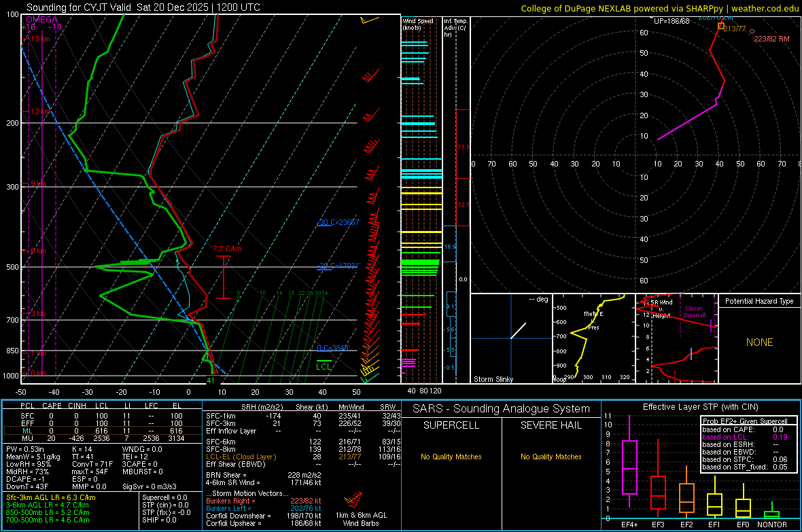Click the 'TEI = 12' value
The height and width of the screenshot is (532, 802).
pyautogui.click(x=135, y=457)
